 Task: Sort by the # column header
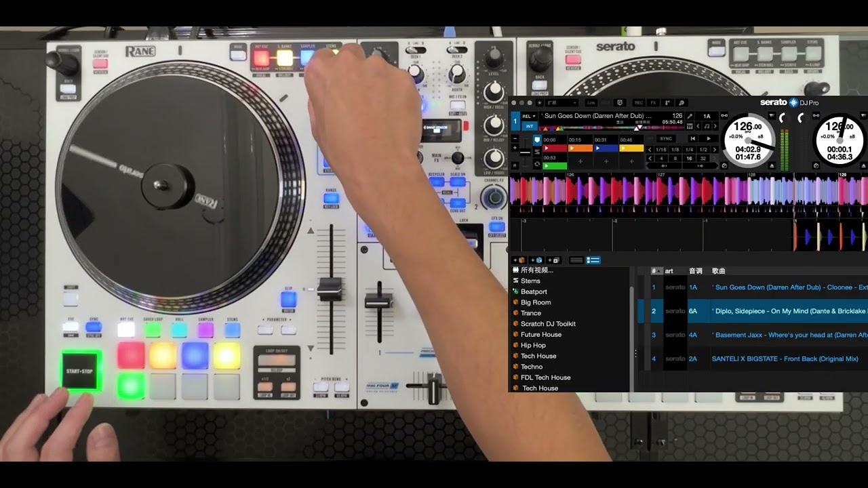tap(656, 271)
